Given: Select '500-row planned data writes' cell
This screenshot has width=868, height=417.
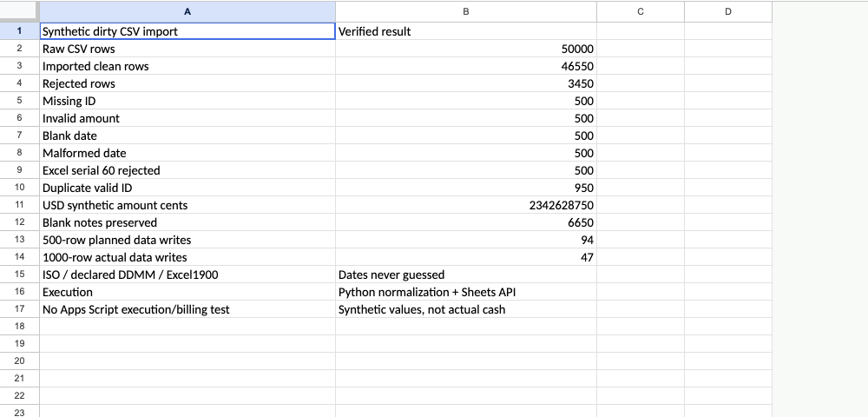Looking at the screenshot, I should click(187, 240).
